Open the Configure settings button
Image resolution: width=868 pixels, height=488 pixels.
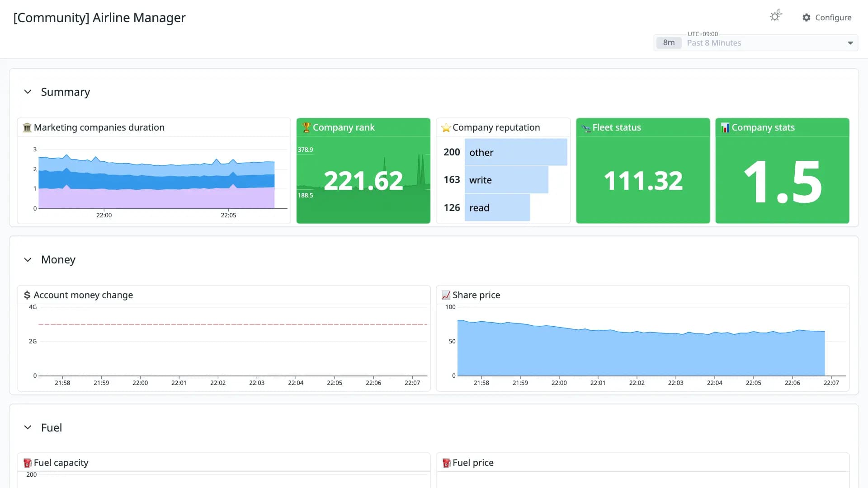(827, 18)
